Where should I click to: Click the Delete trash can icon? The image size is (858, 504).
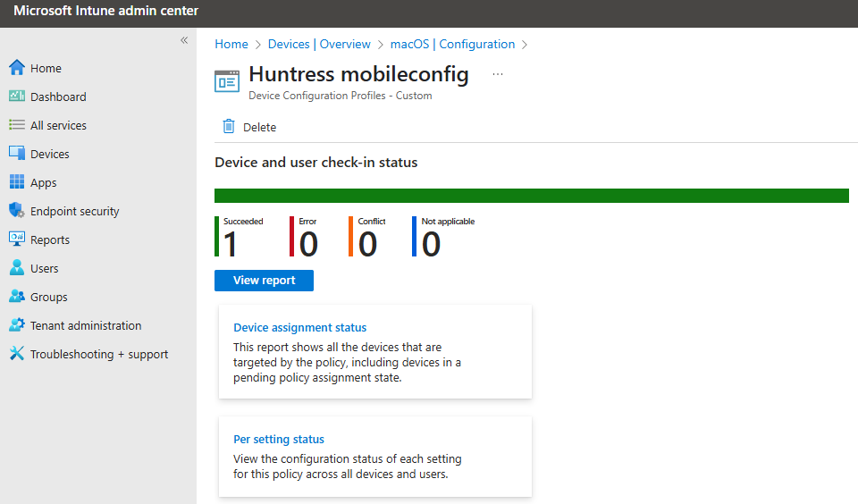click(x=229, y=126)
